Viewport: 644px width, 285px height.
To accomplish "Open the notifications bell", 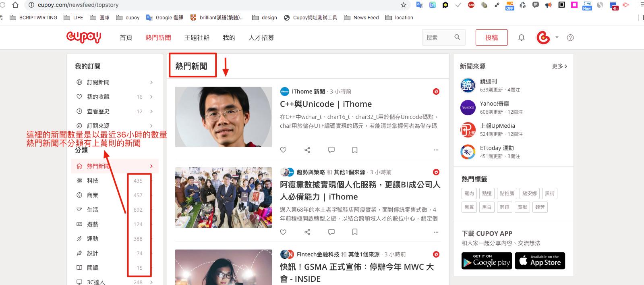I will point(521,37).
